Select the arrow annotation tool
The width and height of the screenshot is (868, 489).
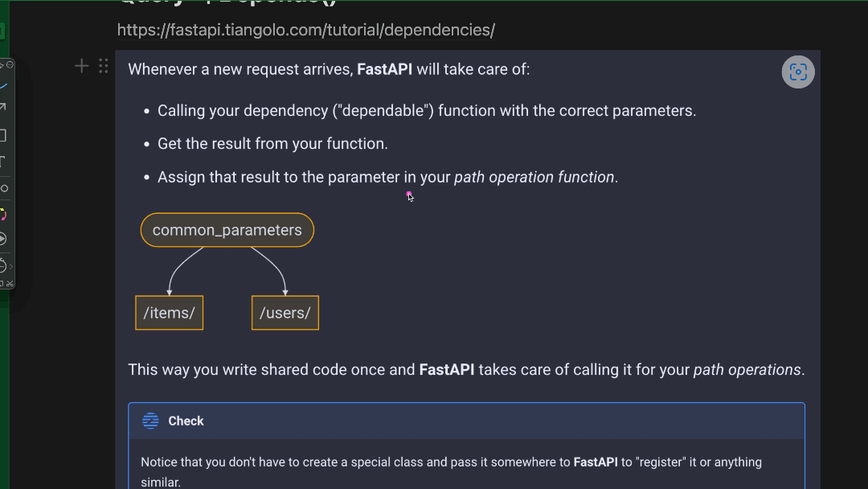[3, 107]
